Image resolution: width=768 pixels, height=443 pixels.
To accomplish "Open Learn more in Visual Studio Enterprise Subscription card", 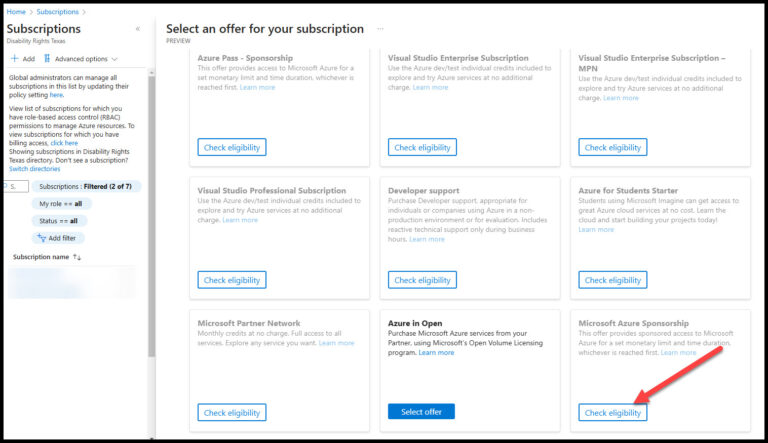I will (x=430, y=88).
